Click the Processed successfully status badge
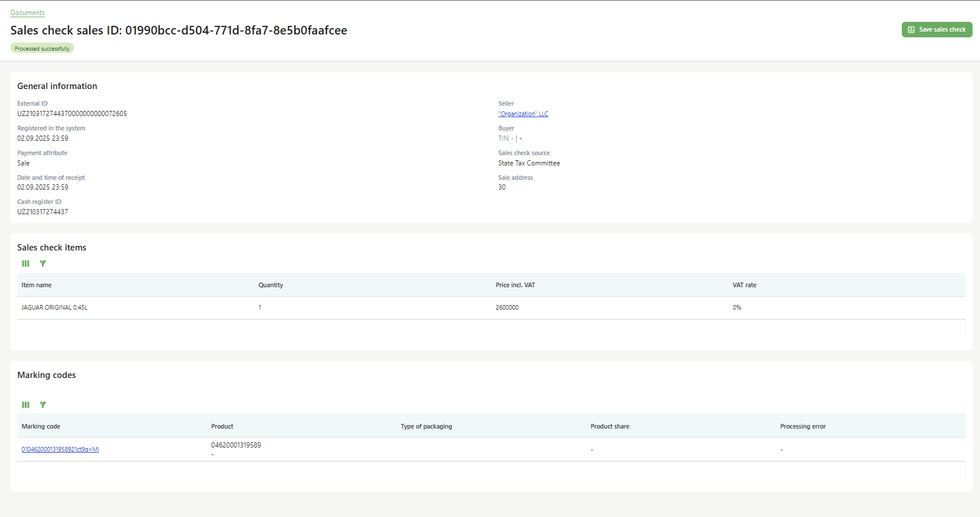The width and height of the screenshot is (980, 517). (x=42, y=49)
